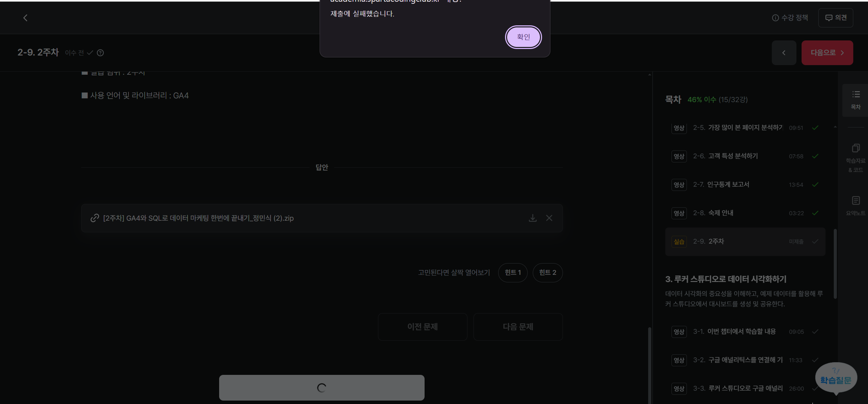Click the completion checkmark for lesson 2-7
This screenshot has width=868, height=404.
815,185
